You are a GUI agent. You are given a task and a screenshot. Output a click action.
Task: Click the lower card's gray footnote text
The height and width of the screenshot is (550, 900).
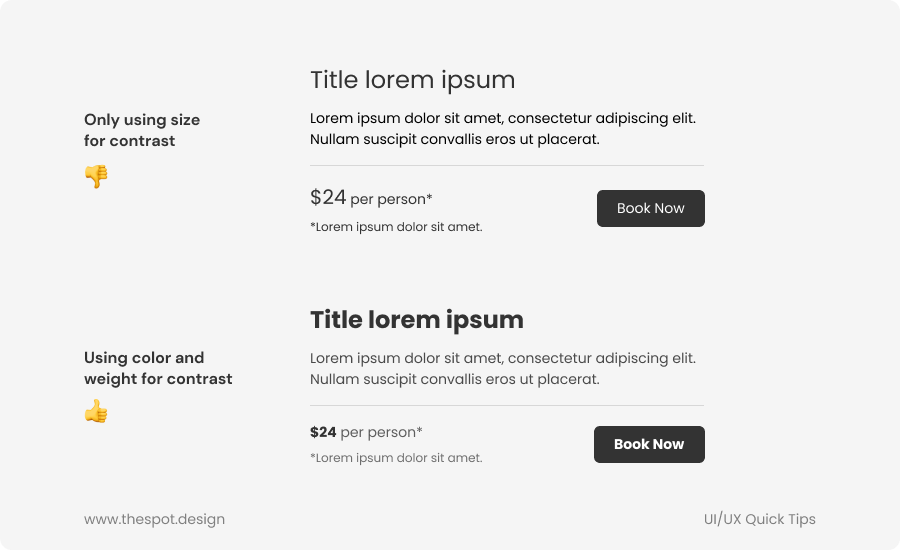click(396, 458)
